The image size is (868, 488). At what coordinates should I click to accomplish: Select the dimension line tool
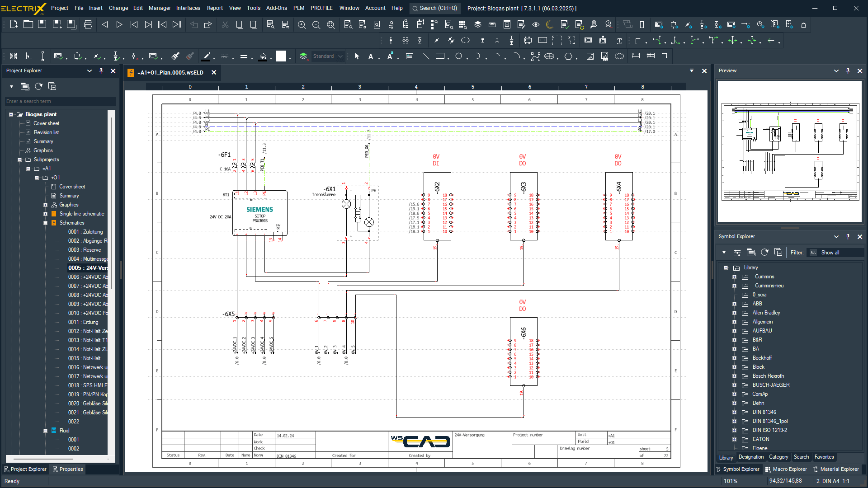click(x=636, y=56)
